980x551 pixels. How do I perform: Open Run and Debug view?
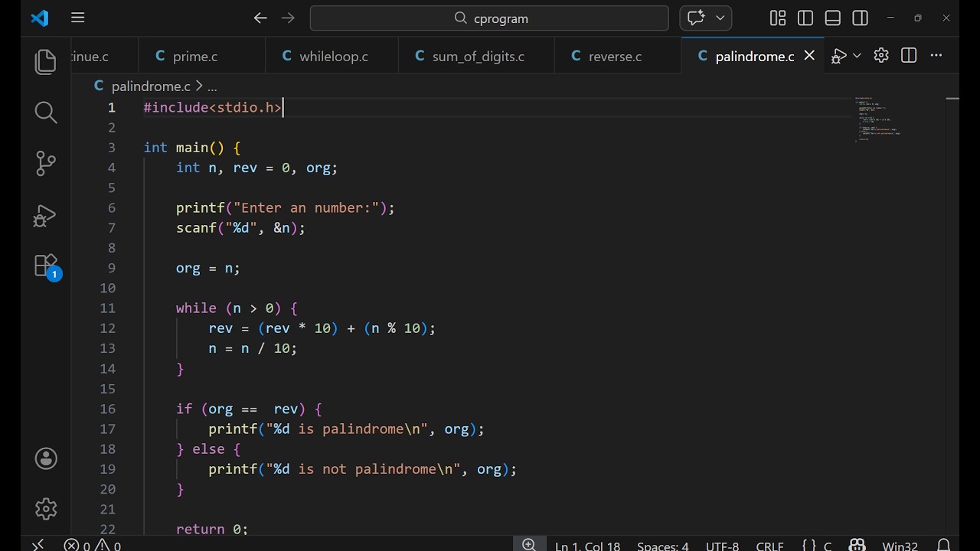click(46, 216)
